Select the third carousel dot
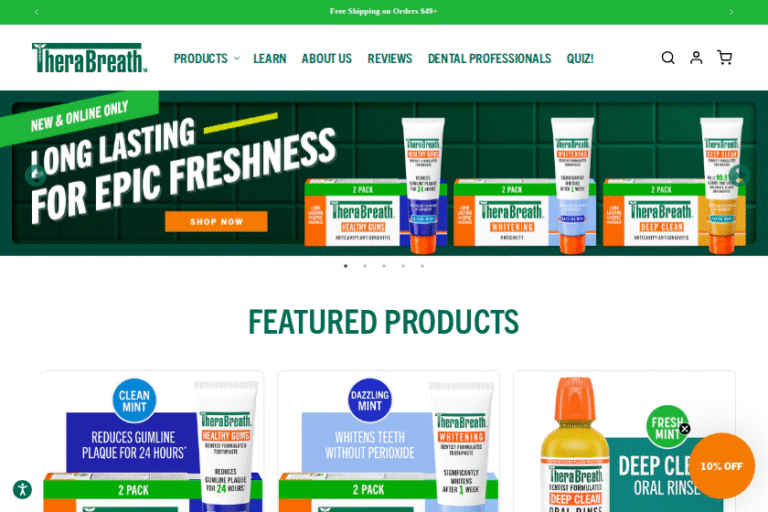 click(x=384, y=266)
